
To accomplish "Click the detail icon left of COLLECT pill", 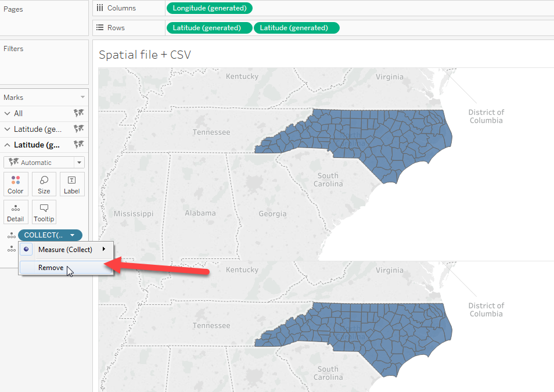I will (x=10, y=235).
